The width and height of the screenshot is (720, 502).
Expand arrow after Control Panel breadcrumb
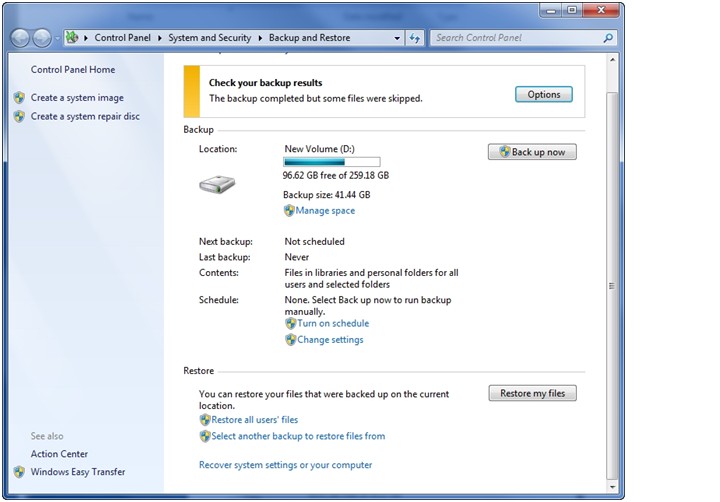(x=160, y=38)
